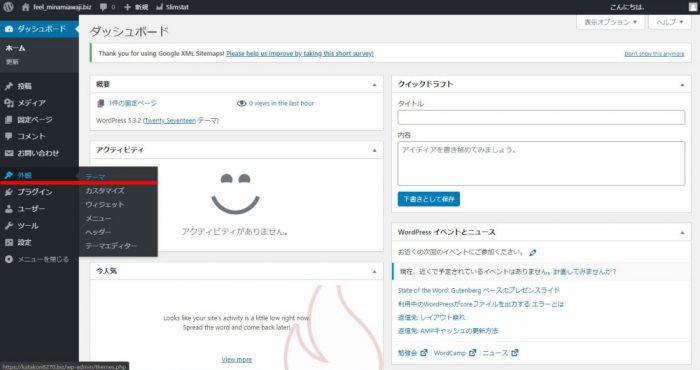Click the page icon beside 1件の固定ページ

click(x=100, y=104)
